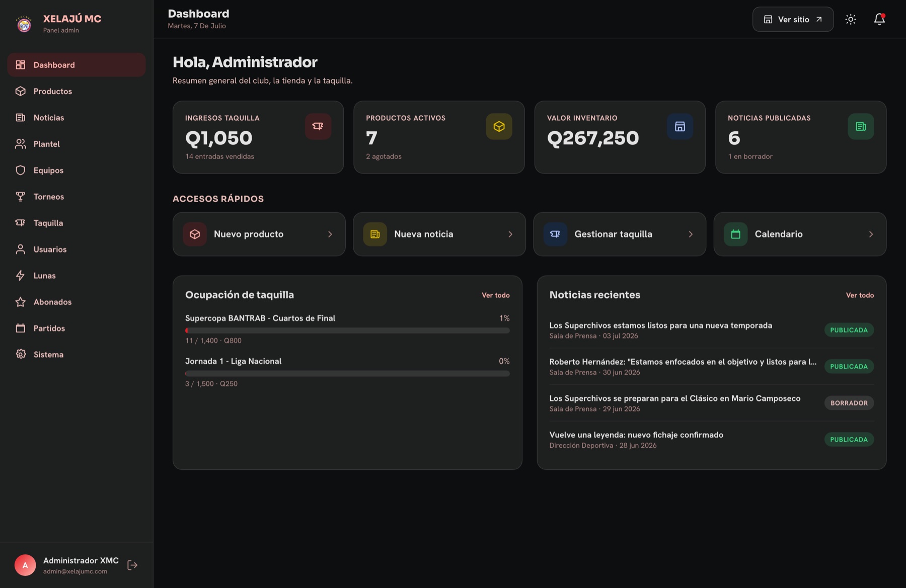Open the Nueva noticia quick access
This screenshot has height=588, width=906.
[x=439, y=234]
